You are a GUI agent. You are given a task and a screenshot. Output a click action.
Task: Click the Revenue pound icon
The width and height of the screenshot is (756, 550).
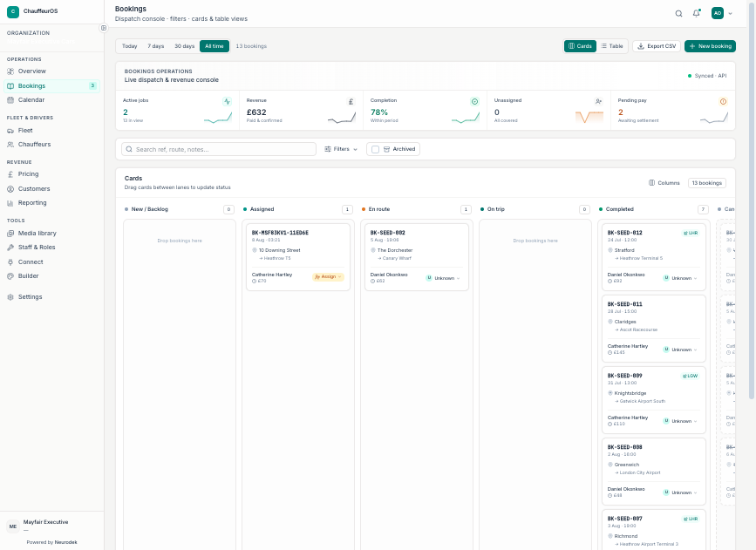tap(351, 101)
